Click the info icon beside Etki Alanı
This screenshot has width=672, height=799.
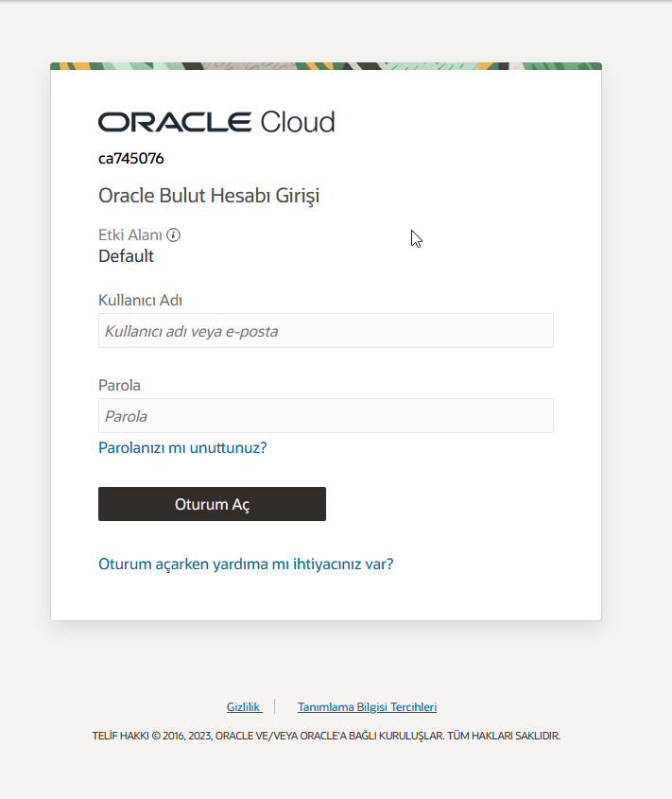(x=173, y=235)
